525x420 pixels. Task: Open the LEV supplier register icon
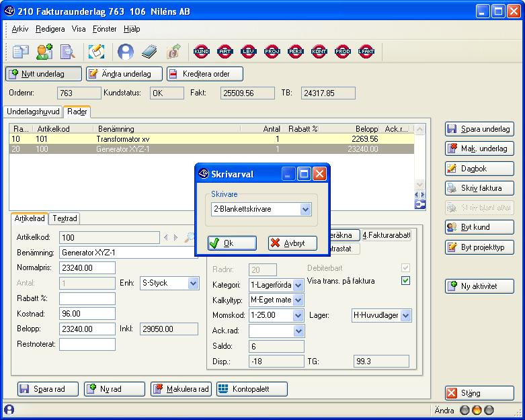pos(249,51)
